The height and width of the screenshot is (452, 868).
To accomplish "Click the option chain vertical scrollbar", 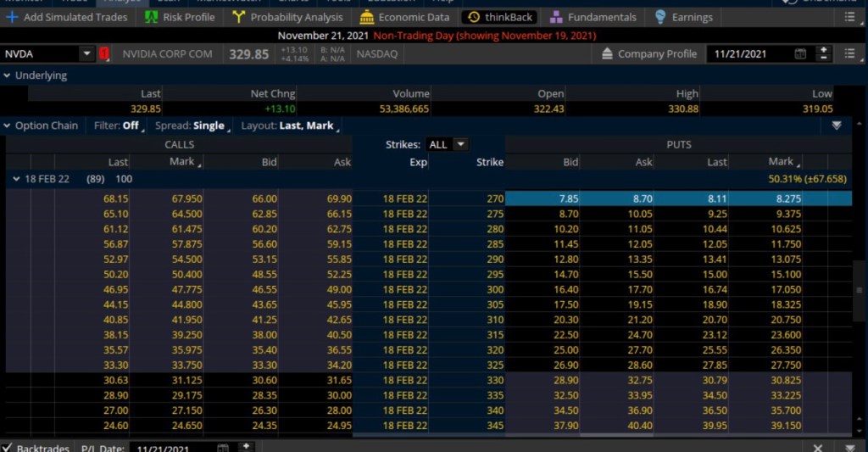I will coord(860,290).
